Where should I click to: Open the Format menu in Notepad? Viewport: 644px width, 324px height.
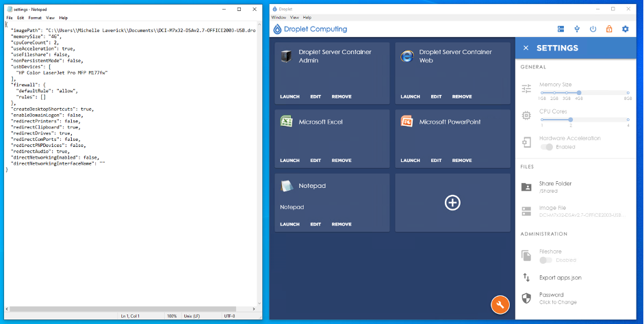35,18
